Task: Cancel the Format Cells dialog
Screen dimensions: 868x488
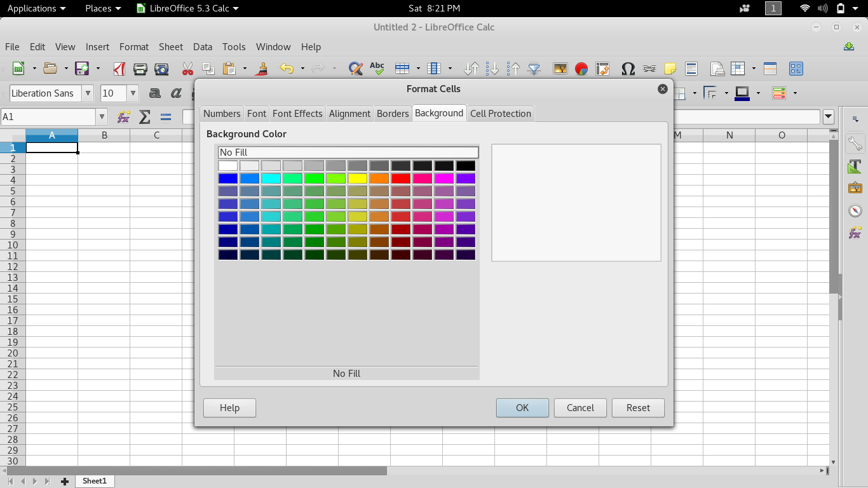Action: (x=580, y=407)
